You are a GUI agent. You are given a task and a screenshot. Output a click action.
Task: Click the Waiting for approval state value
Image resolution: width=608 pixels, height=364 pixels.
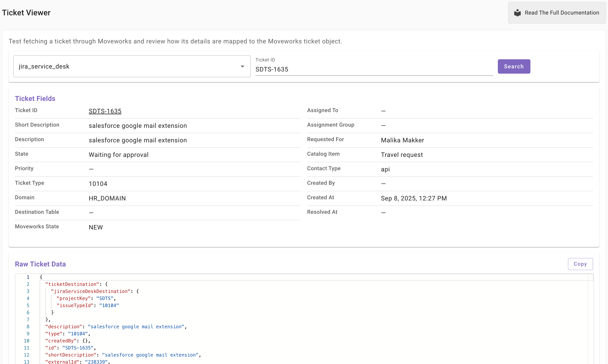(x=118, y=155)
